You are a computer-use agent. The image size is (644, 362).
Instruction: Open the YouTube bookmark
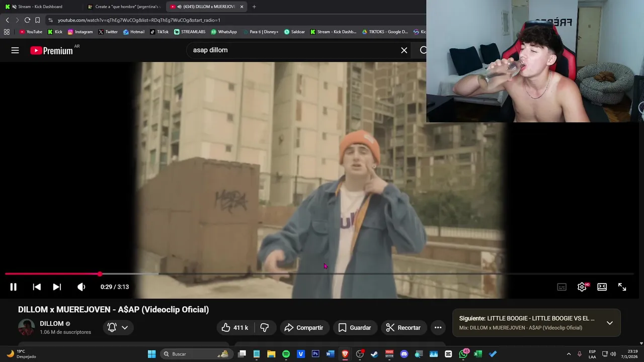coord(31,32)
